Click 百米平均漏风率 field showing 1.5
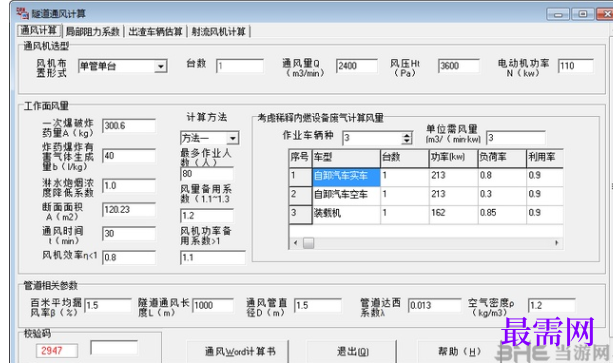The height and width of the screenshot is (363, 613). pyautogui.click(x=108, y=306)
